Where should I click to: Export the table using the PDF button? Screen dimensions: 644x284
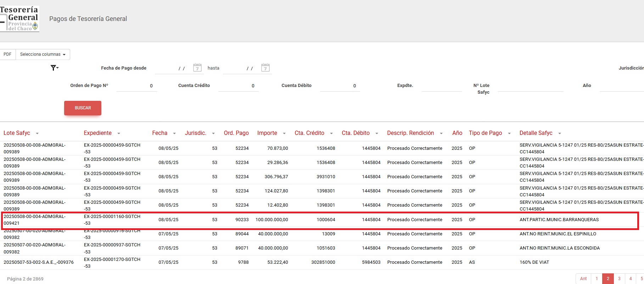7,54
